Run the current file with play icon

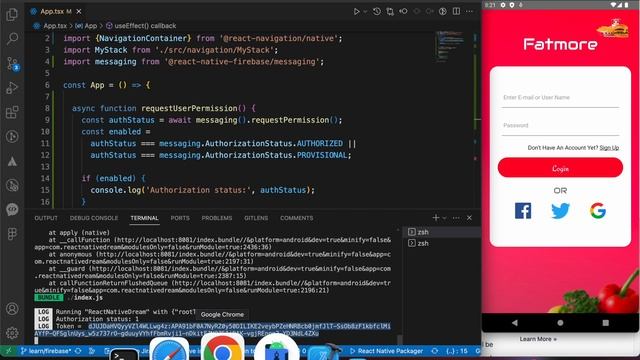[356, 11]
